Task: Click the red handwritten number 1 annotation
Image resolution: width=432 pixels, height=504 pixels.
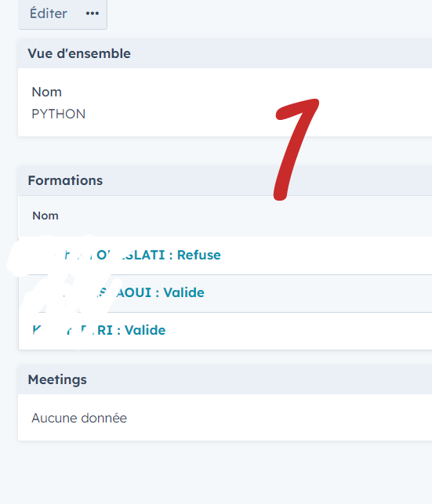Action: (296, 150)
